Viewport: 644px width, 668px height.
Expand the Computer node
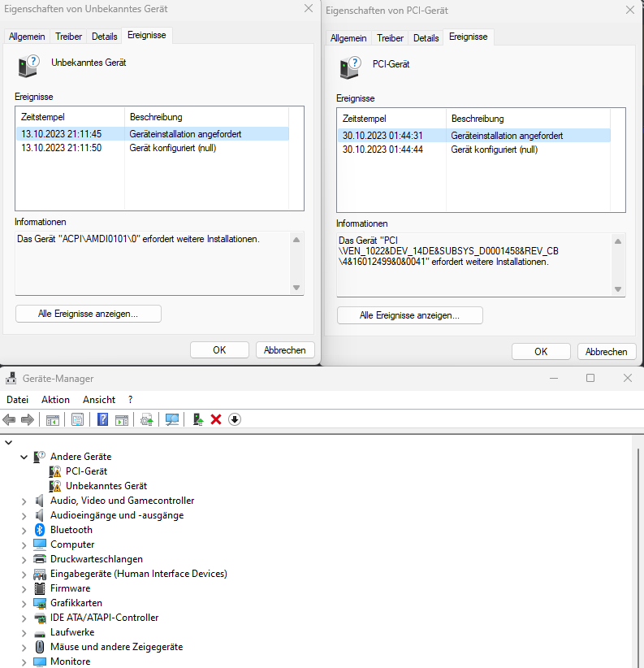(24, 545)
